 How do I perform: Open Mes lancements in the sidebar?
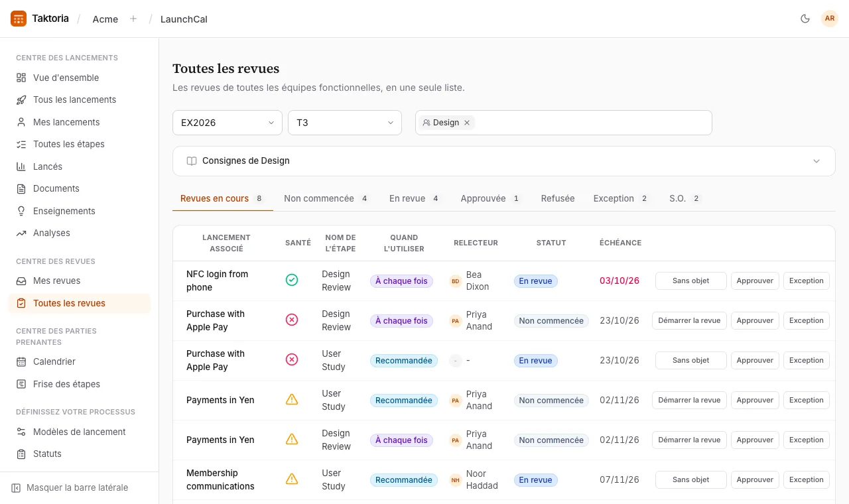(x=79, y=122)
